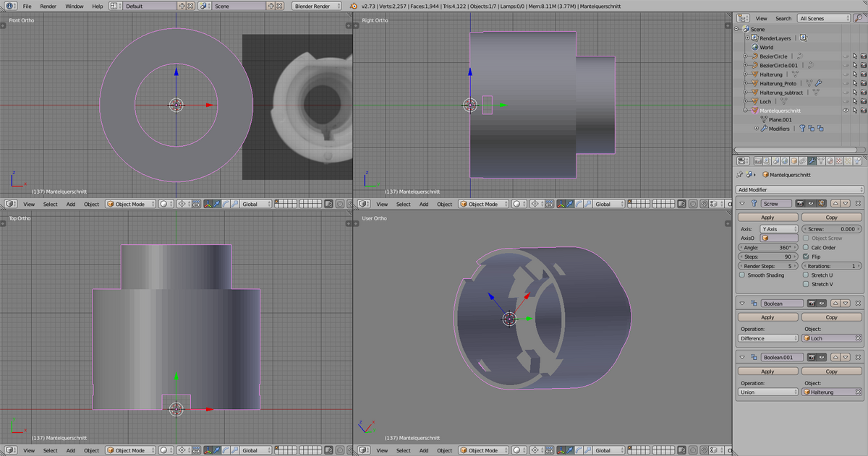Collapse the Screw modifier panel triangle
Screen dimensions: 868x456
(741, 204)
